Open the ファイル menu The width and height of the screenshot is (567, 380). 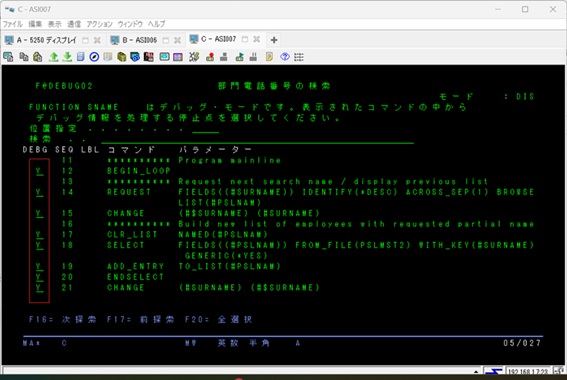click(13, 24)
